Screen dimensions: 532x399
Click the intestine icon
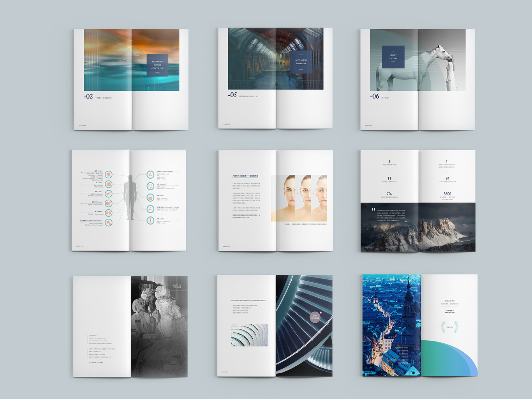(x=150, y=186)
